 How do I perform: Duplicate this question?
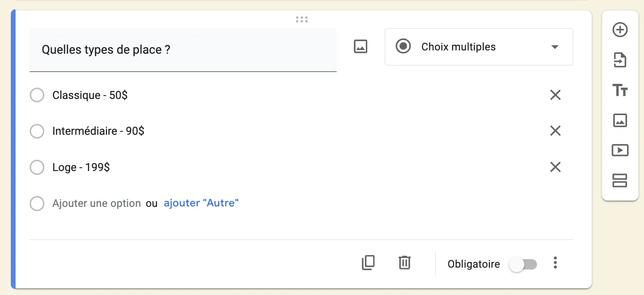(x=368, y=262)
